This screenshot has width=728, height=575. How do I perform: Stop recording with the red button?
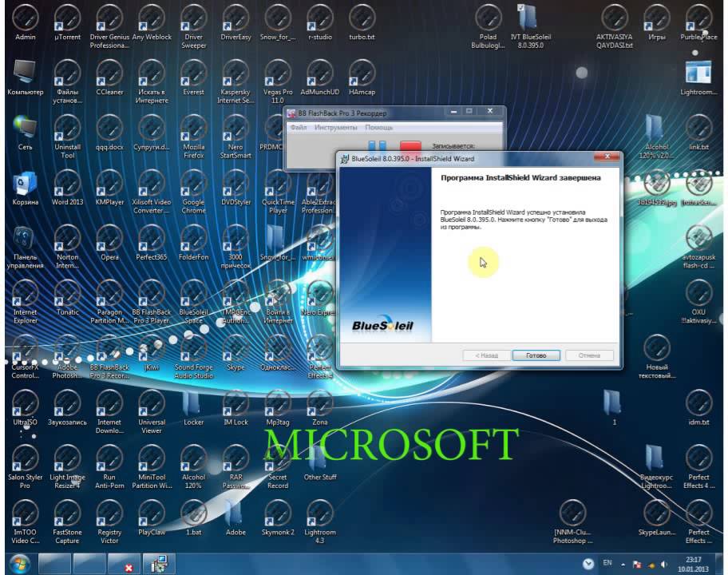tap(410, 146)
